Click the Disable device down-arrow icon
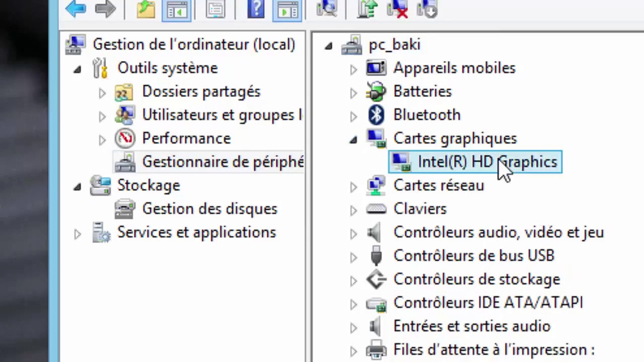The image size is (644, 362). click(x=427, y=9)
